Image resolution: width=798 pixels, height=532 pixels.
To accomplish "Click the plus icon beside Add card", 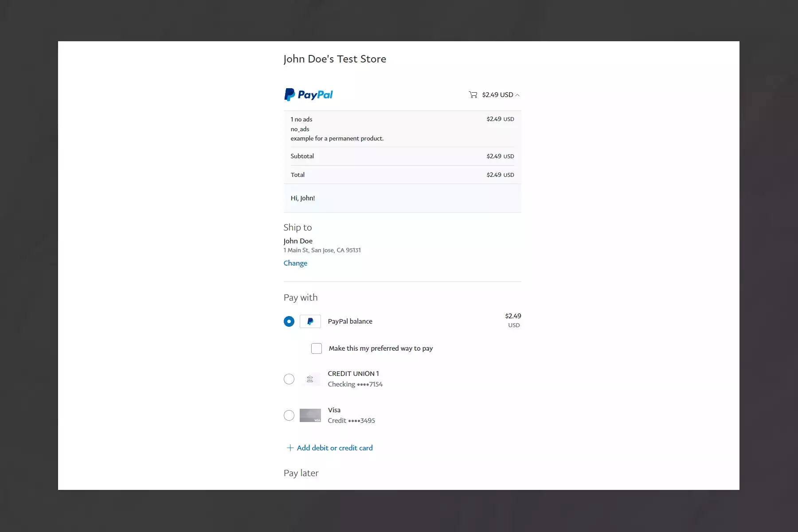I will point(290,448).
